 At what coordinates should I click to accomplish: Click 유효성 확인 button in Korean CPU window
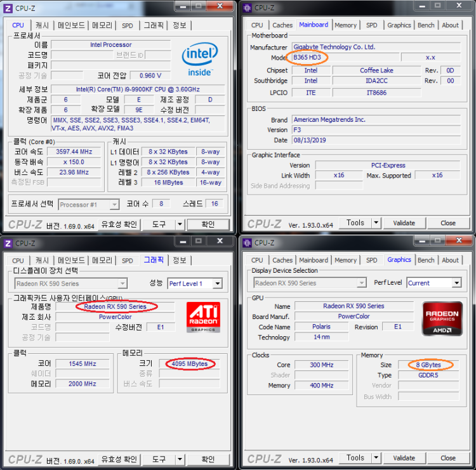point(119,225)
